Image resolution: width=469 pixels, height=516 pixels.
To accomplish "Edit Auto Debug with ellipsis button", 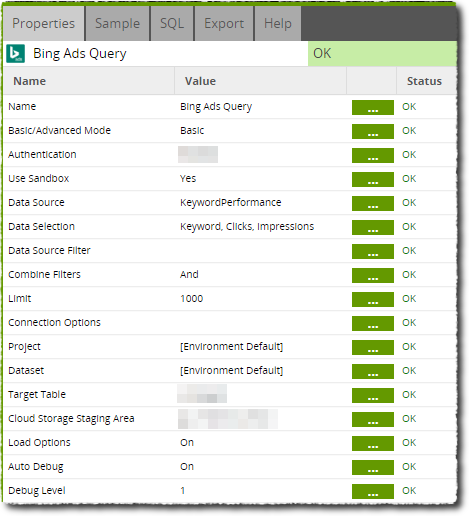I will 373,467.
